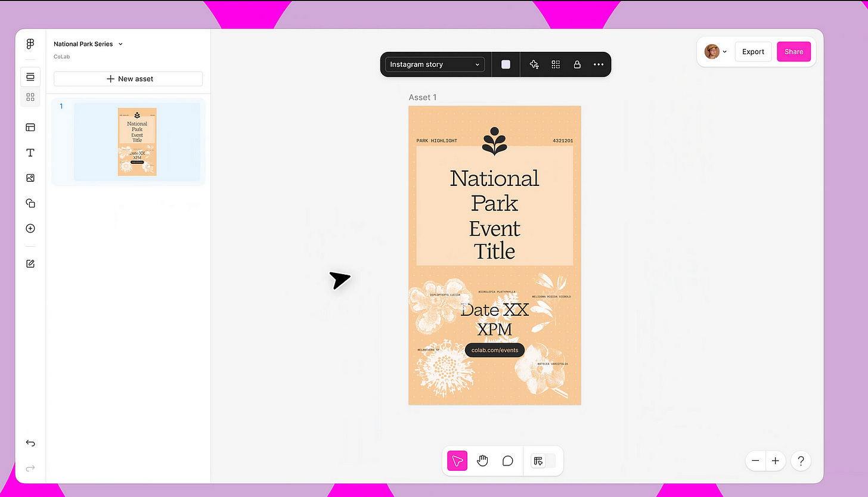The height and width of the screenshot is (497, 868).
Task: Switch to grid view in sidebar
Action: click(30, 97)
